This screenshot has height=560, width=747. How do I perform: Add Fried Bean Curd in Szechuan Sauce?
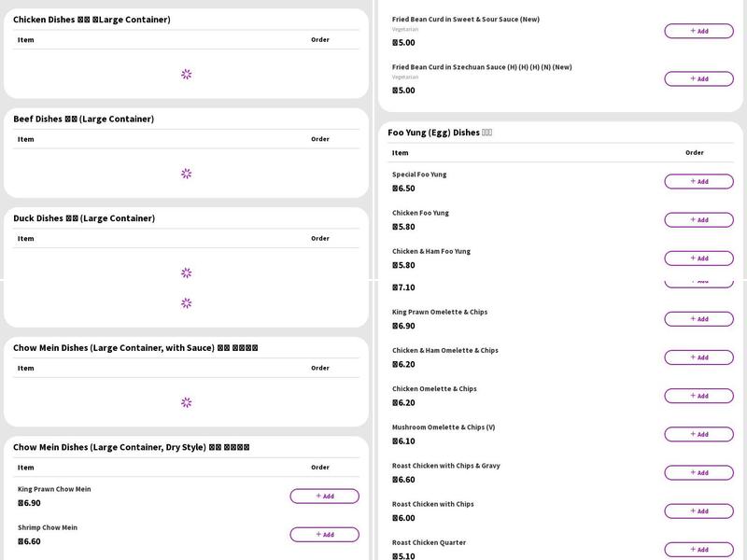pos(698,78)
